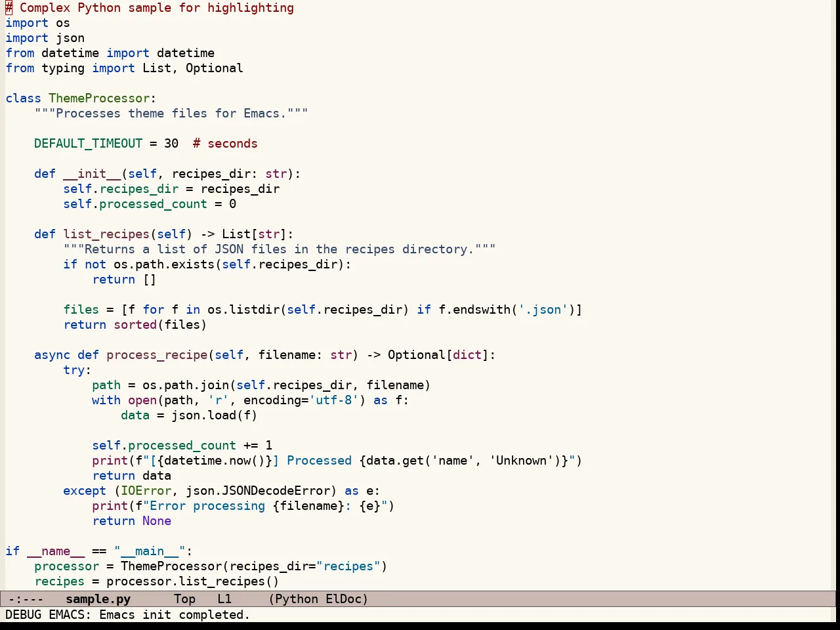Click 'os.path.join' call
Image resolution: width=840 pixels, height=630 pixels.
click(186, 385)
